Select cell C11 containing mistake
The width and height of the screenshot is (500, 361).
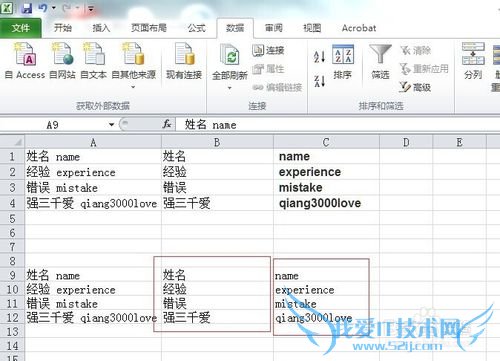[x=326, y=304]
